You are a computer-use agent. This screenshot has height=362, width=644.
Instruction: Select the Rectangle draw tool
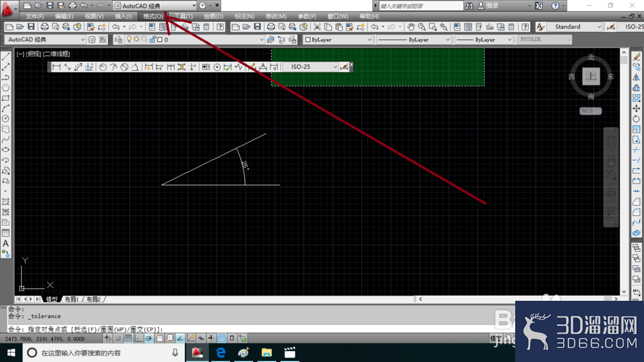6,98
